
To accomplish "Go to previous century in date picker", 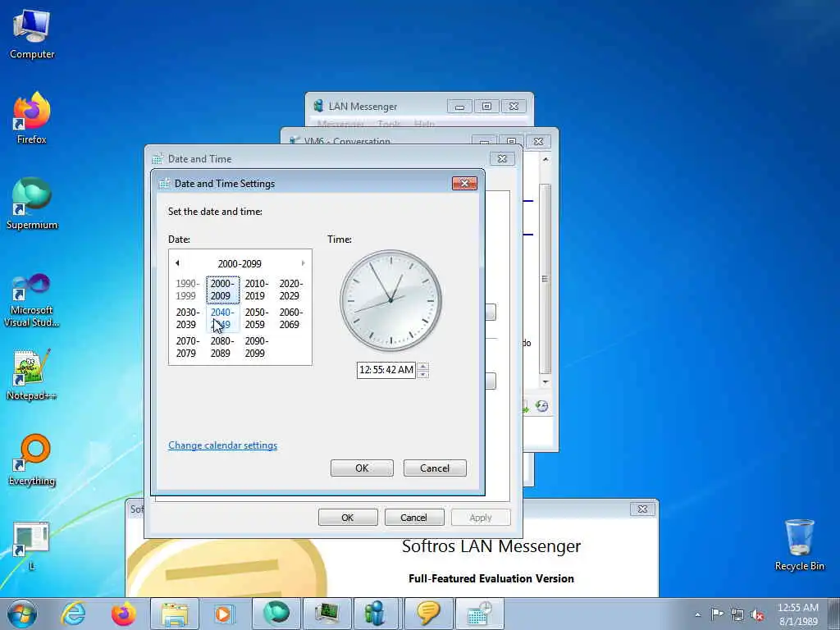I will (x=177, y=263).
